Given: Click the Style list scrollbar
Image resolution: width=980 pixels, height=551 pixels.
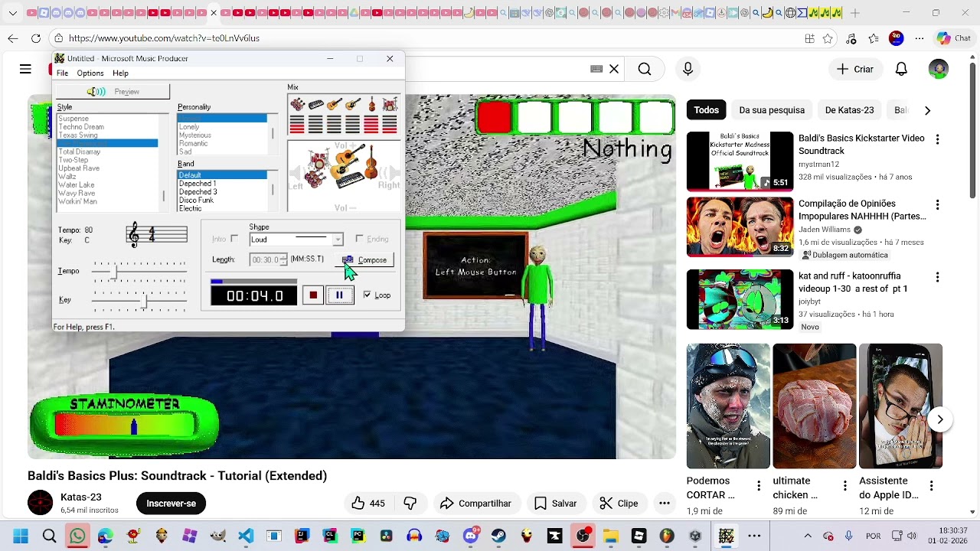Looking at the screenshot, I should point(164,163).
